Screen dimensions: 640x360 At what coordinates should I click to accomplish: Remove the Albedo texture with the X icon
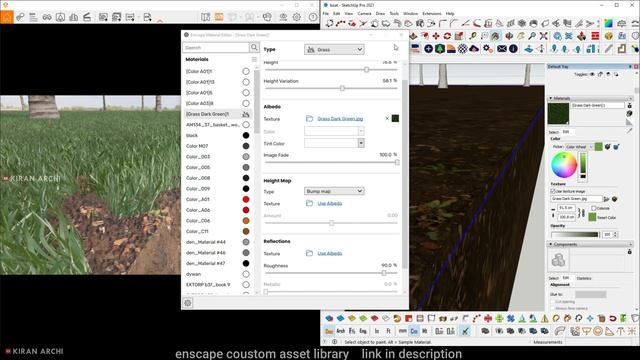point(387,119)
